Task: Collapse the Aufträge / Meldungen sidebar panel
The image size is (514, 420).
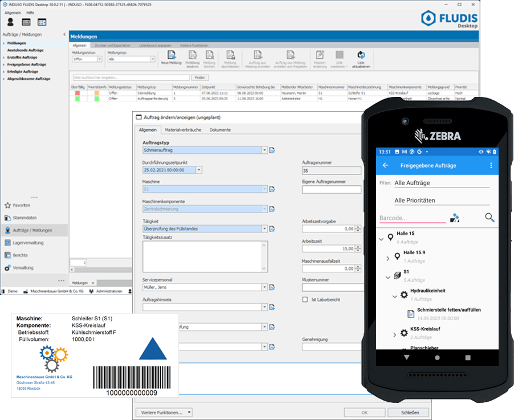Action: 64,34
